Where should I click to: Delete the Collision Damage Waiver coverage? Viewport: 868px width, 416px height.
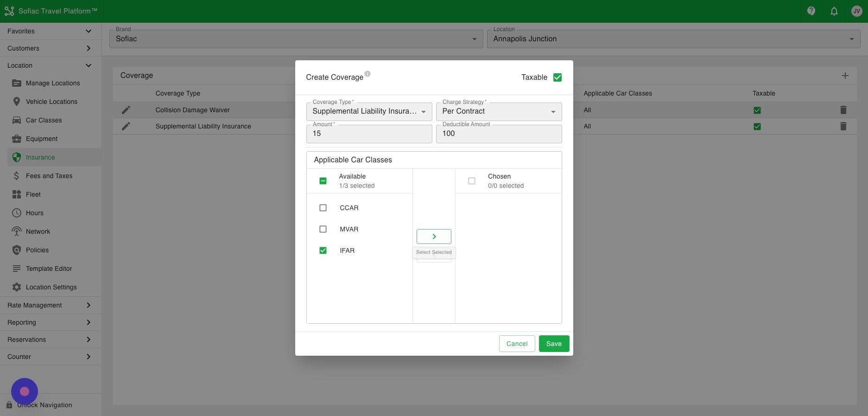click(843, 110)
